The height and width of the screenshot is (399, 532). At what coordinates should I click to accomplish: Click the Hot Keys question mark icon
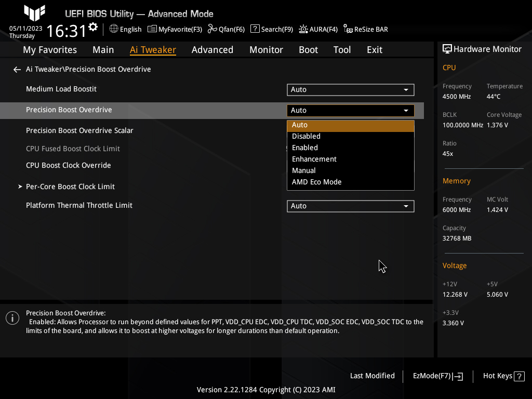tap(519, 376)
